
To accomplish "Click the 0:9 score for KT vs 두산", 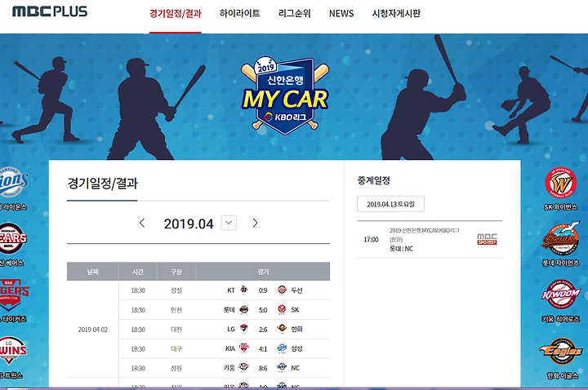I will pyautogui.click(x=263, y=290).
